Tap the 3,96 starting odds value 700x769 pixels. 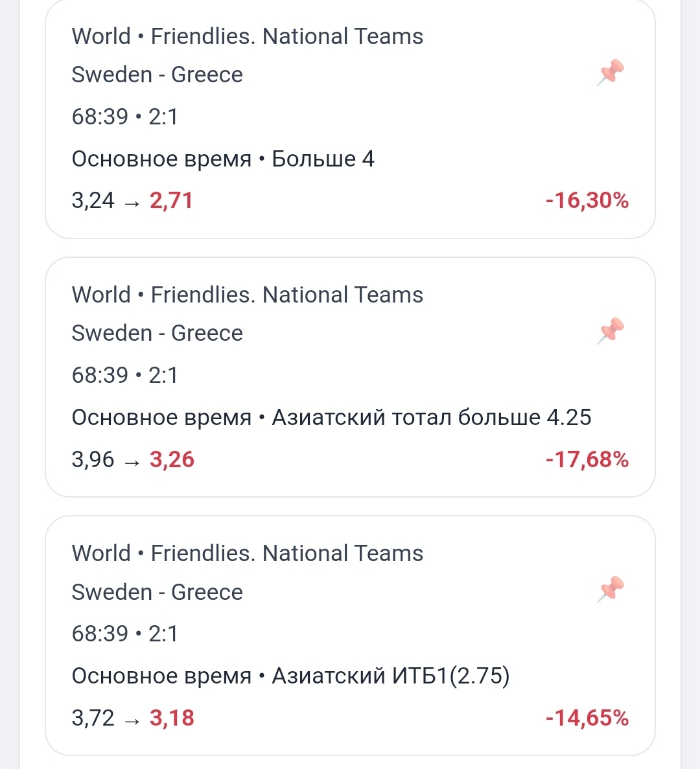point(93,459)
